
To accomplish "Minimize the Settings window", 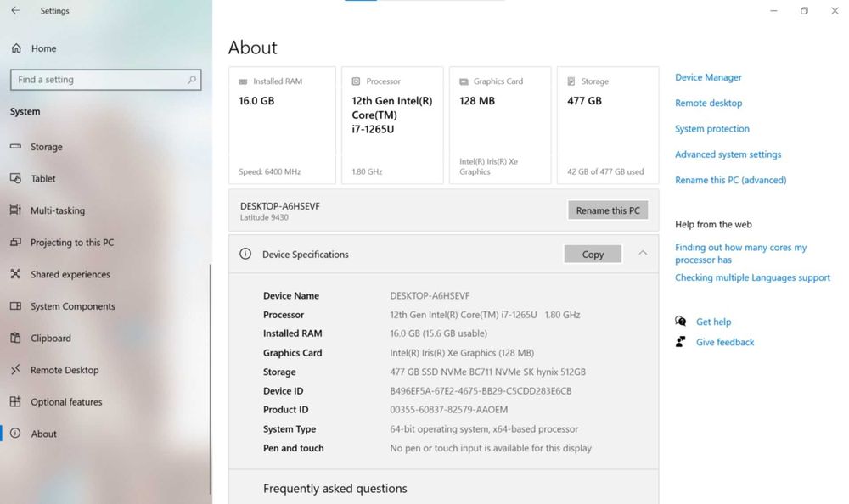I will pyautogui.click(x=773, y=10).
